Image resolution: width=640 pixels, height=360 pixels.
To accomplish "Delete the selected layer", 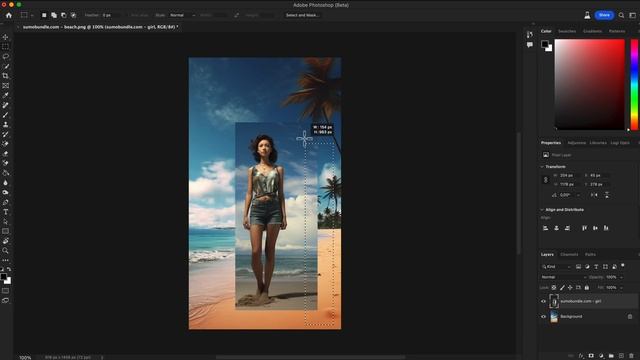I will [631, 356].
